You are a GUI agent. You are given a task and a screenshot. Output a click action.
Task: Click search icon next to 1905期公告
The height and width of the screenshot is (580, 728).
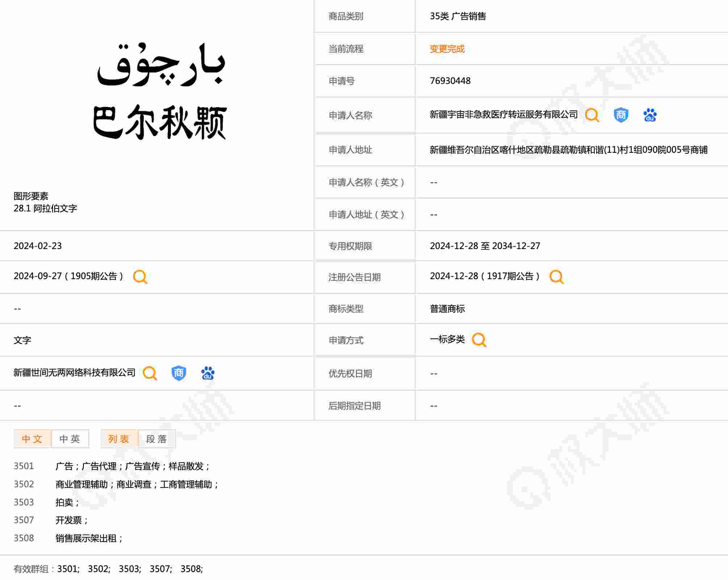140,277
